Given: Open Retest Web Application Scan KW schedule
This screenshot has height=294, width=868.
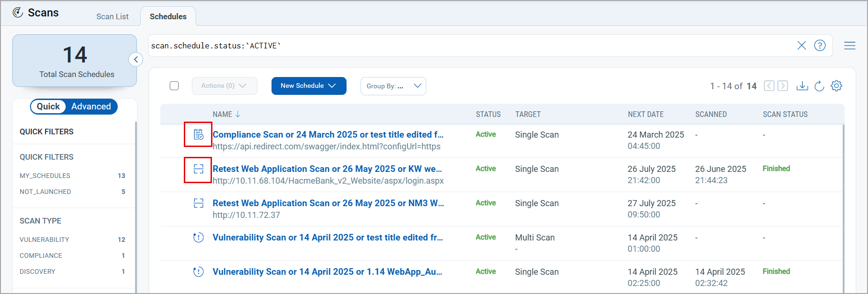Looking at the screenshot, I should (x=327, y=169).
